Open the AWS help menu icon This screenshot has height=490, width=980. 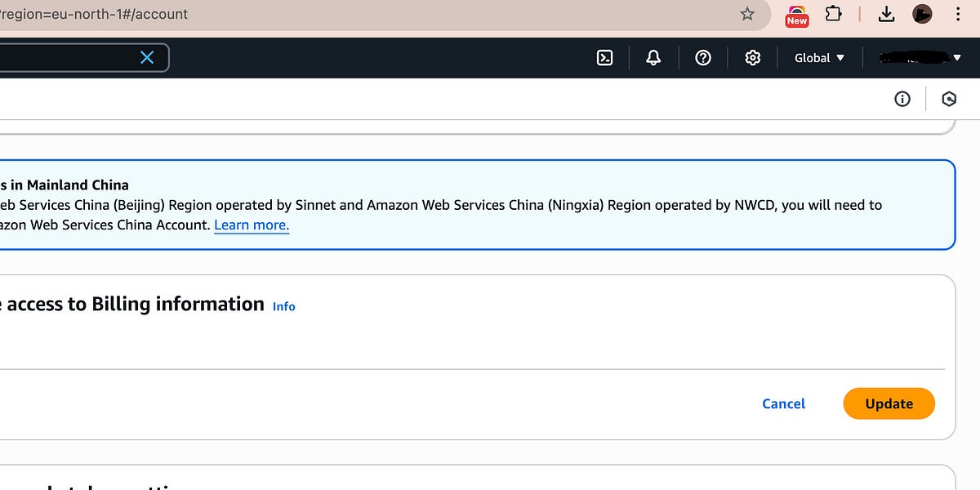click(703, 57)
